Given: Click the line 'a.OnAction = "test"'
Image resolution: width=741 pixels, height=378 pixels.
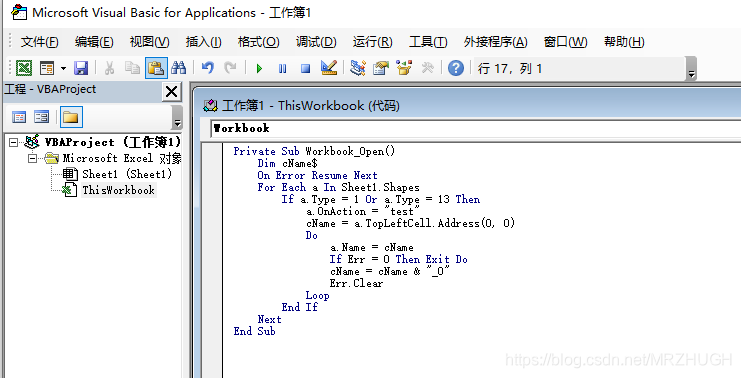Looking at the screenshot, I should click(363, 211).
